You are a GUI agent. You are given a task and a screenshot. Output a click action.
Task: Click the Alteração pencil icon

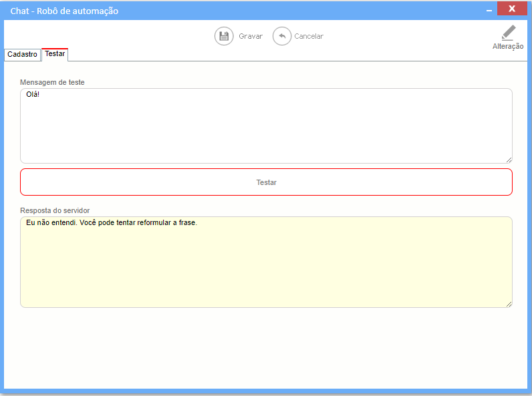[508, 33]
